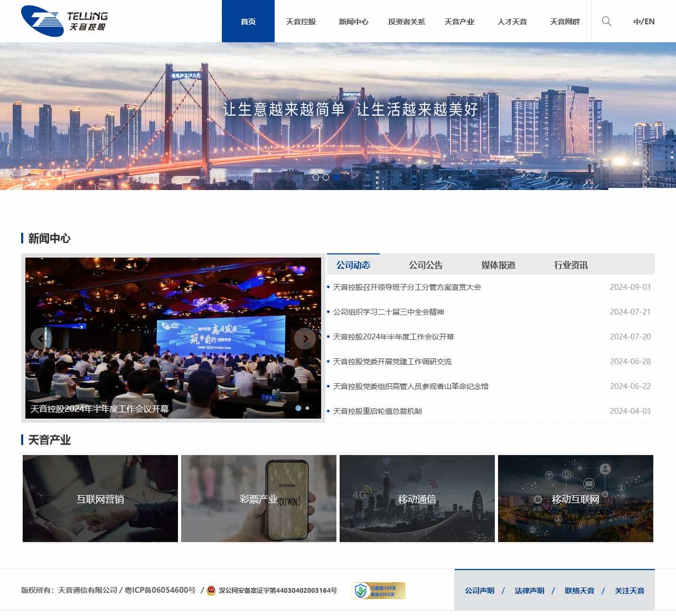Click the Telling 天音控股 logo
This screenshot has height=616, width=676.
tap(64, 21)
